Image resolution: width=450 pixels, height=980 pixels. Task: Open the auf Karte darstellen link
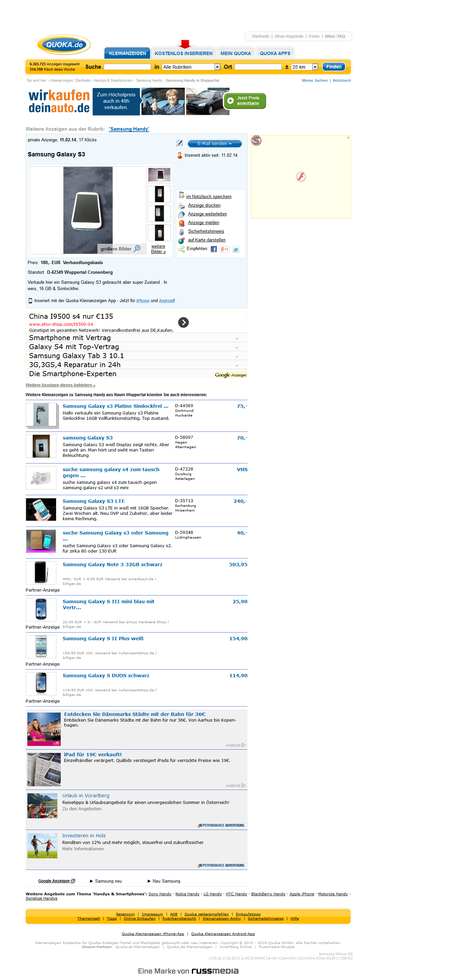207,240
